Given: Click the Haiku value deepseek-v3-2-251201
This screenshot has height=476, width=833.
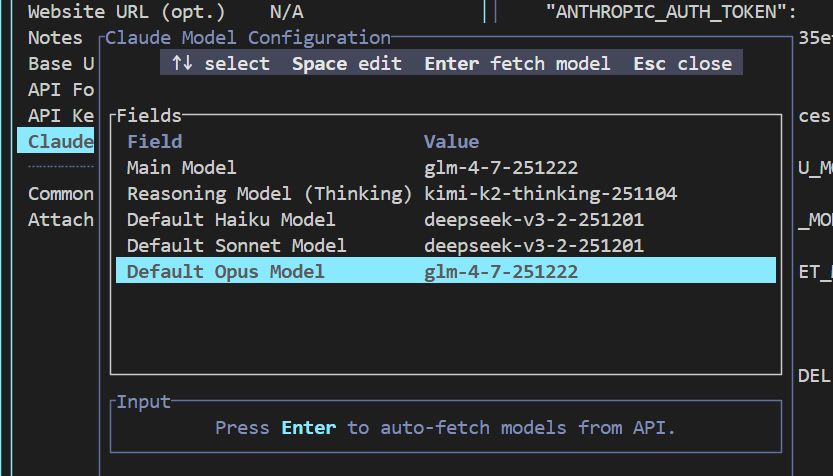Looking at the screenshot, I should coord(534,220).
